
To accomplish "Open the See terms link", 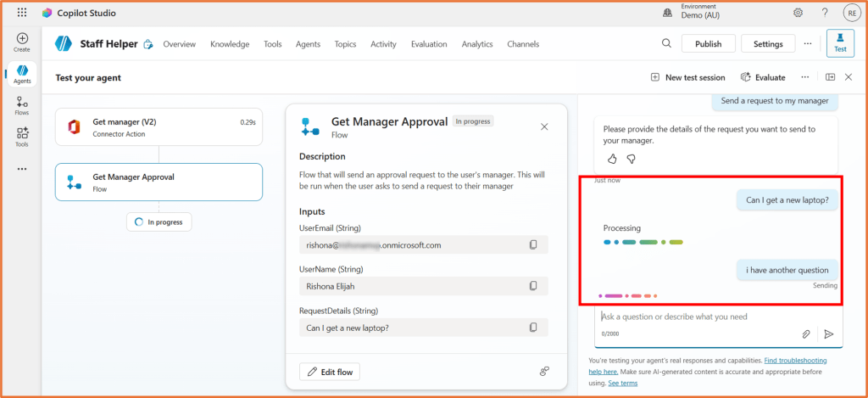I will (623, 383).
